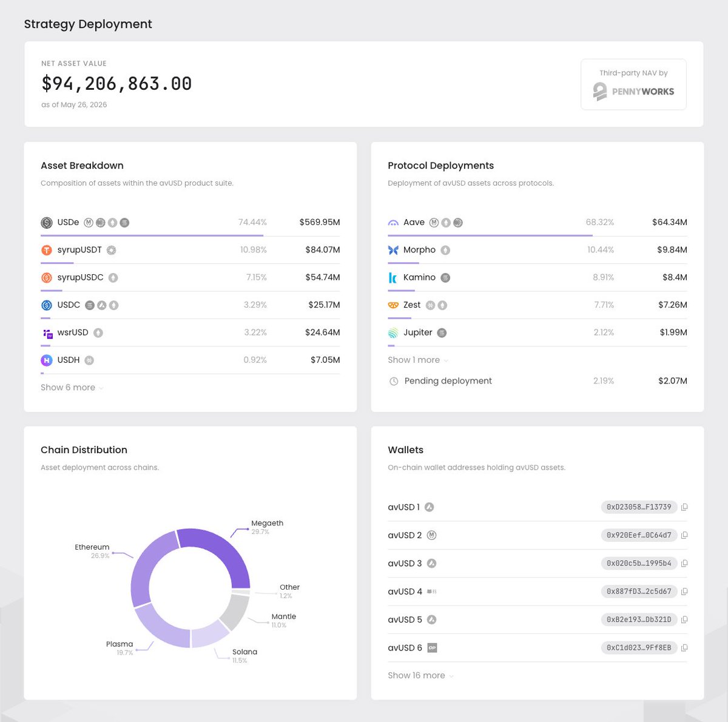Click the OP chain icon beside avUSD 6
This screenshot has width=728, height=722.
pyautogui.click(x=433, y=648)
